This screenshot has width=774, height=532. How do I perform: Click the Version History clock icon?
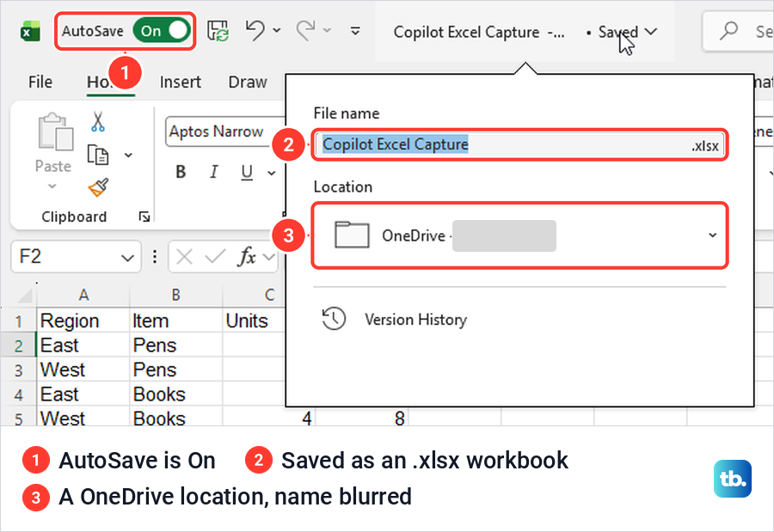[x=334, y=318]
